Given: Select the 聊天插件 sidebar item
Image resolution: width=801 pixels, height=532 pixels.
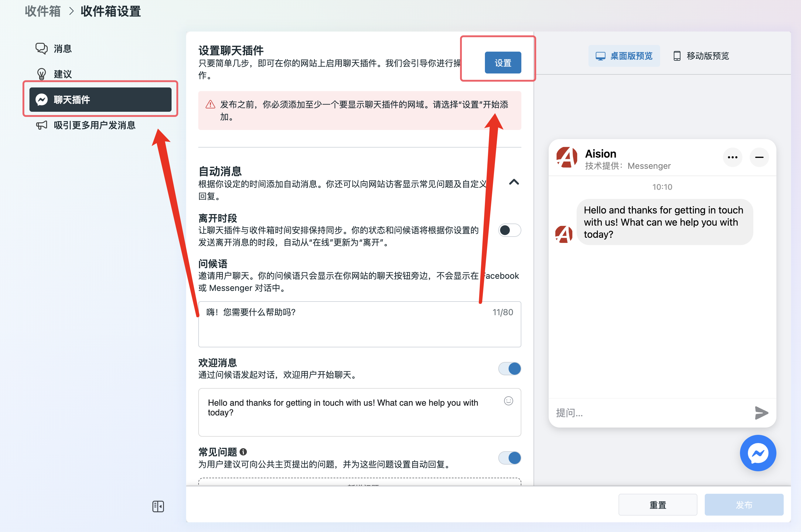Looking at the screenshot, I should (100, 99).
